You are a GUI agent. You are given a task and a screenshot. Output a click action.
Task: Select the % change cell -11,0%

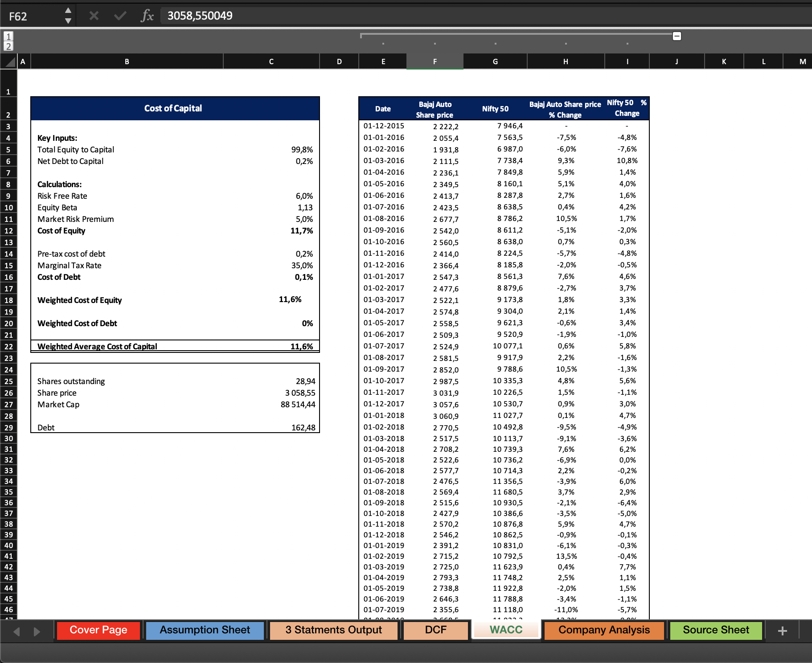(566, 610)
